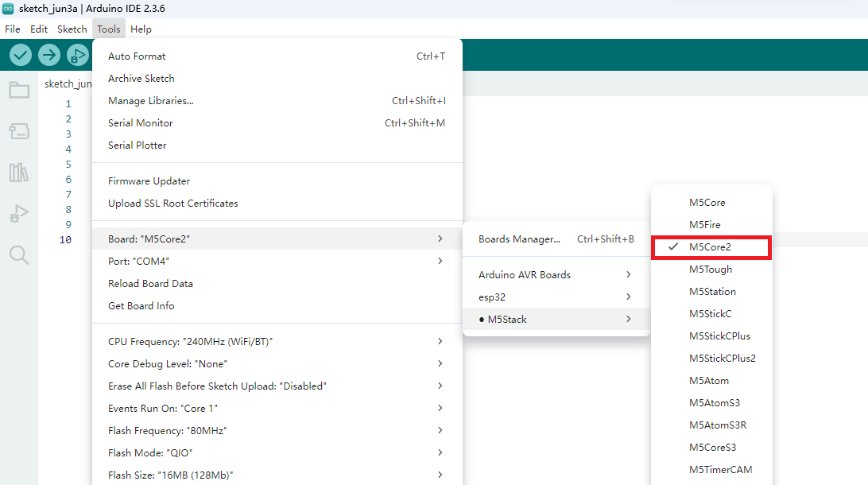Choose Archive Sketch

277,78
